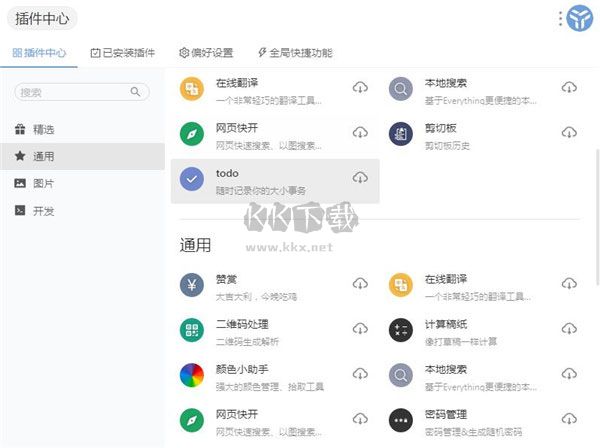600x448 pixels.
Task: Open the 密码管理 black dots icon
Action: click(401, 420)
